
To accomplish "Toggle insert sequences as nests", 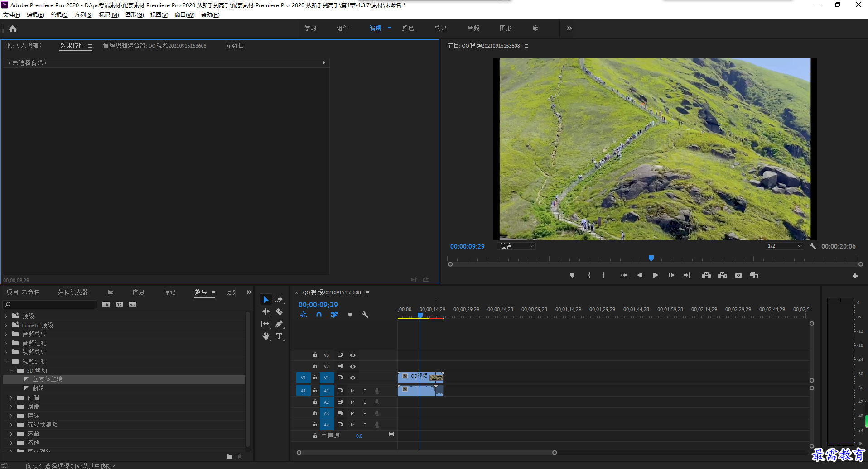I will tap(304, 315).
